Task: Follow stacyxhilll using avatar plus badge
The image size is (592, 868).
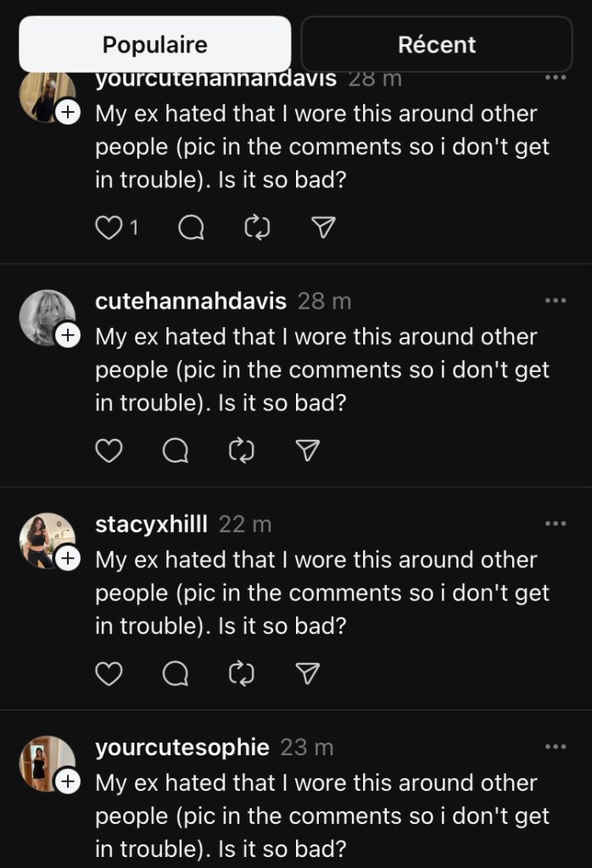Action: (67, 558)
